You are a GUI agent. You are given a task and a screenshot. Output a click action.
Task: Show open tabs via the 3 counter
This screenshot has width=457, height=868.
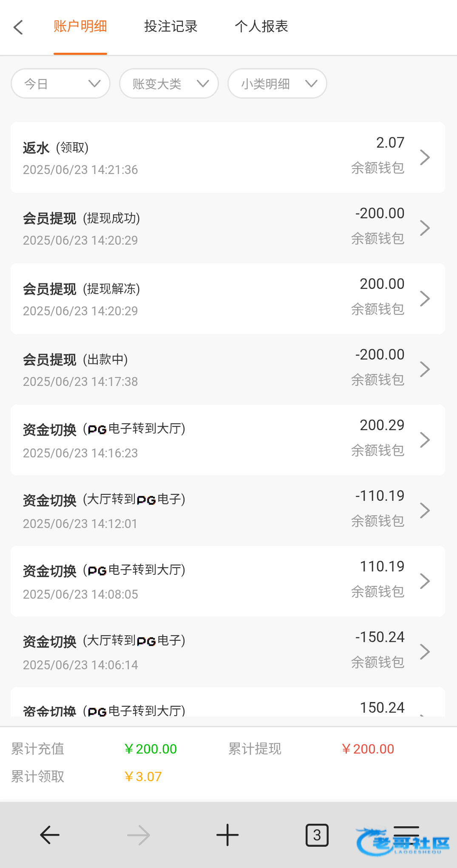tap(317, 835)
